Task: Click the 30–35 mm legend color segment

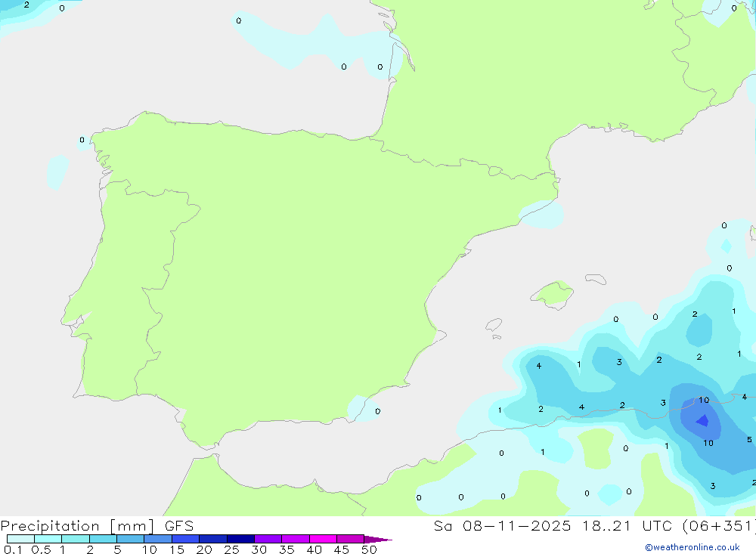Action: coord(268,539)
